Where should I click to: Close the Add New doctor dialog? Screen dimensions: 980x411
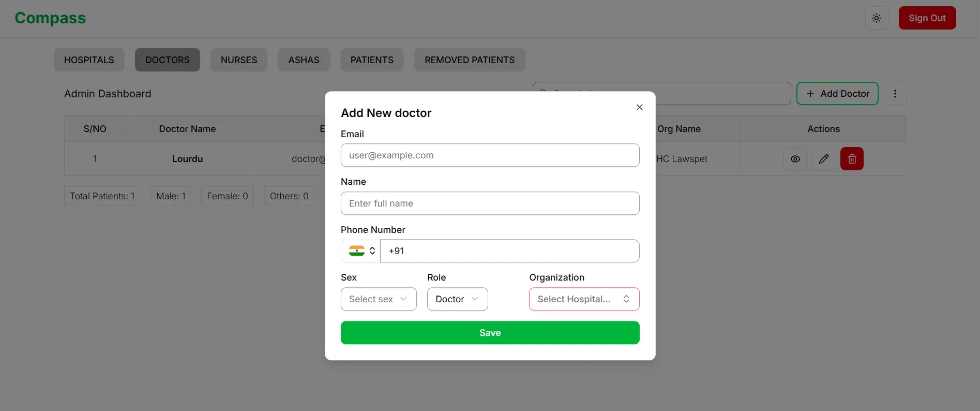pyautogui.click(x=640, y=107)
